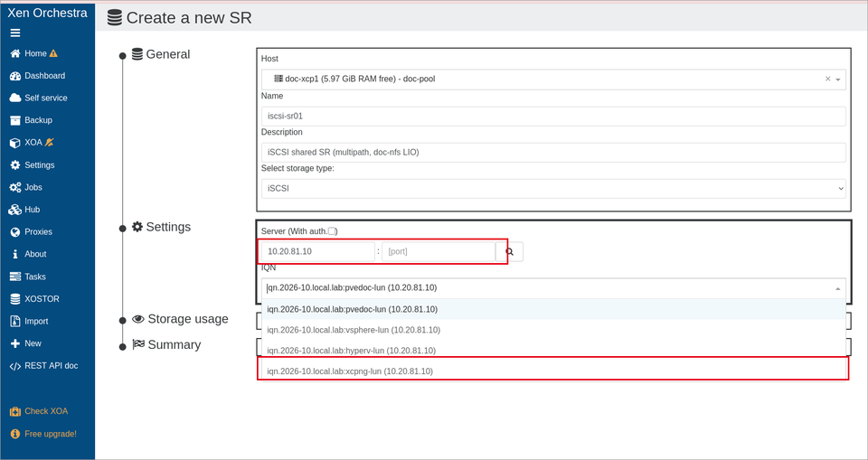This screenshot has width=868, height=460.
Task: Select the hyperv-lun IQN option
Action: pyautogui.click(x=553, y=351)
